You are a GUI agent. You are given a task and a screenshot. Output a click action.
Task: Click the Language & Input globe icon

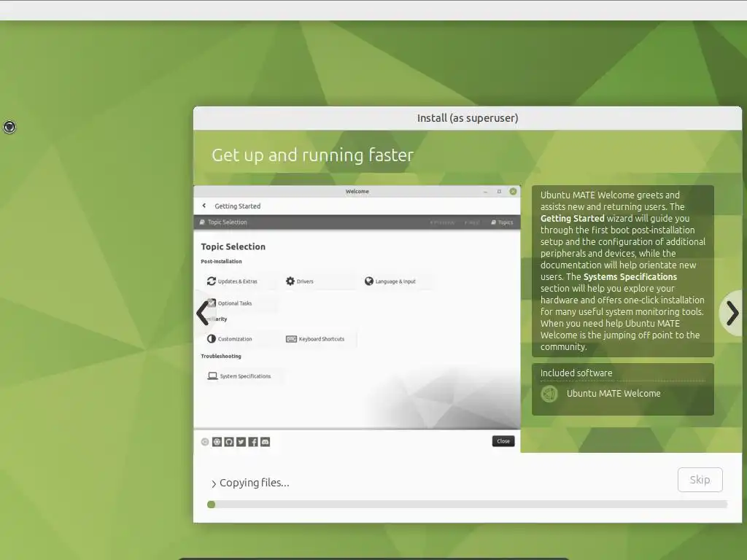click(x=368, y=281)
